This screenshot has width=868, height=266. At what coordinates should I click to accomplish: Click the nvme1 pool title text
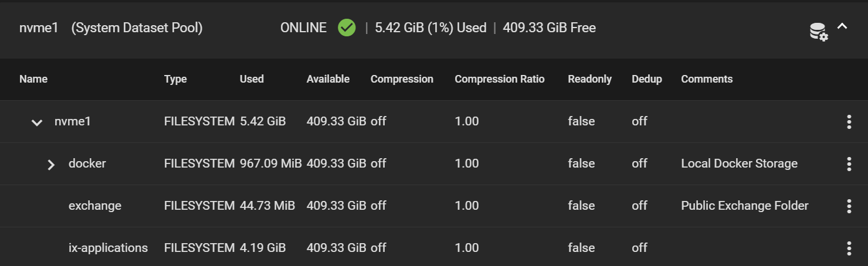39,28
